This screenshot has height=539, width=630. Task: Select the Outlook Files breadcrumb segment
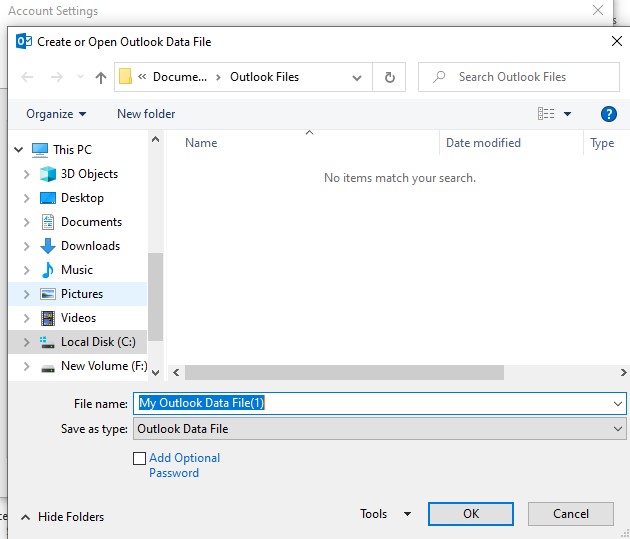click(264, 77)
